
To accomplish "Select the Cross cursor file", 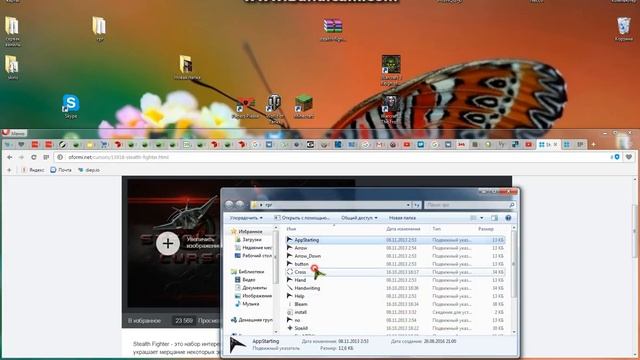I will coord(395,272).
